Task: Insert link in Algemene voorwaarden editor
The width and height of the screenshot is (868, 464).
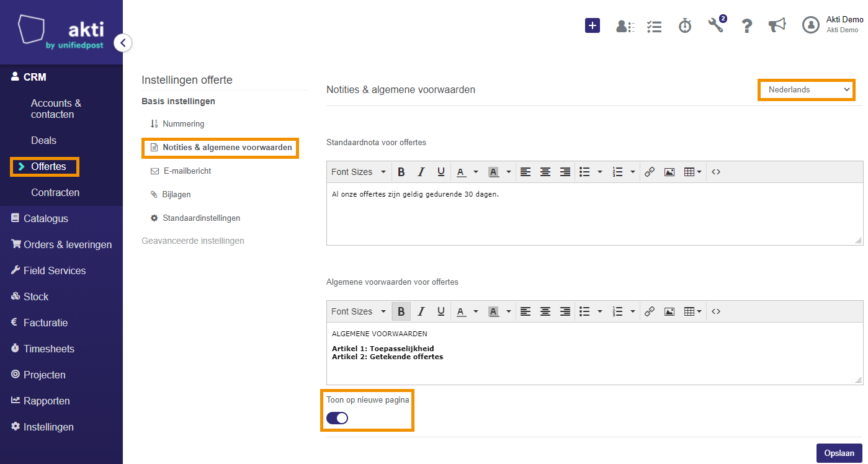Action: tap(650, 311)
